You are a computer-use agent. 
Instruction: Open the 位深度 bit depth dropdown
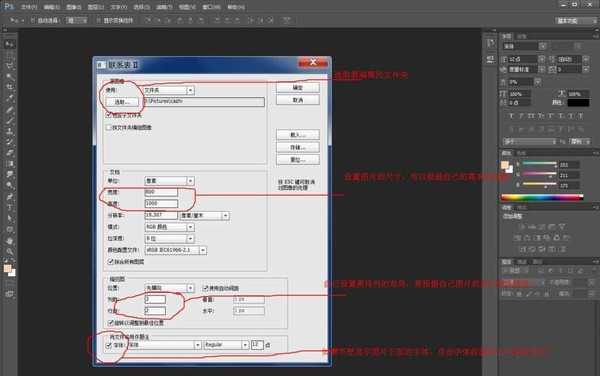(x=169, y=239)
